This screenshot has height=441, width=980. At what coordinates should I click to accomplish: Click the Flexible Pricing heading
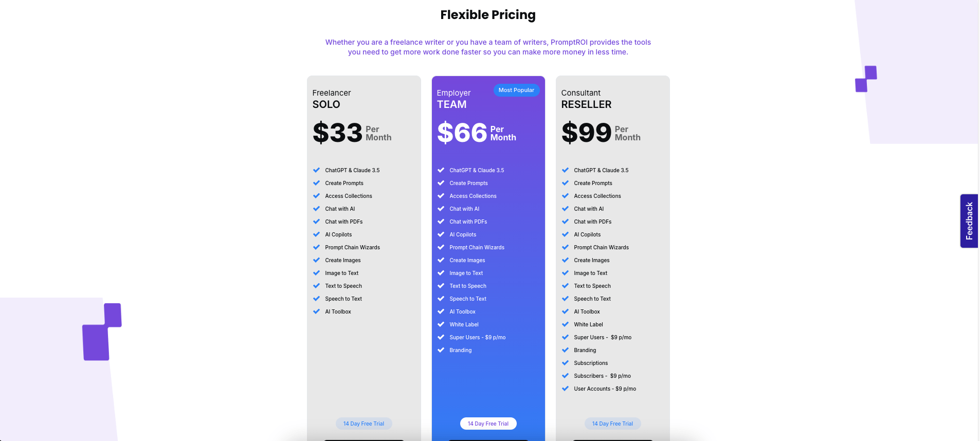[x=488, y=15]
